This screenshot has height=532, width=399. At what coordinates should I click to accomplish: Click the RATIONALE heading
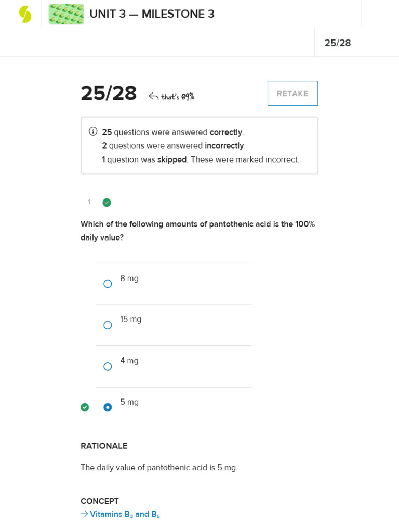pos(104,446)
